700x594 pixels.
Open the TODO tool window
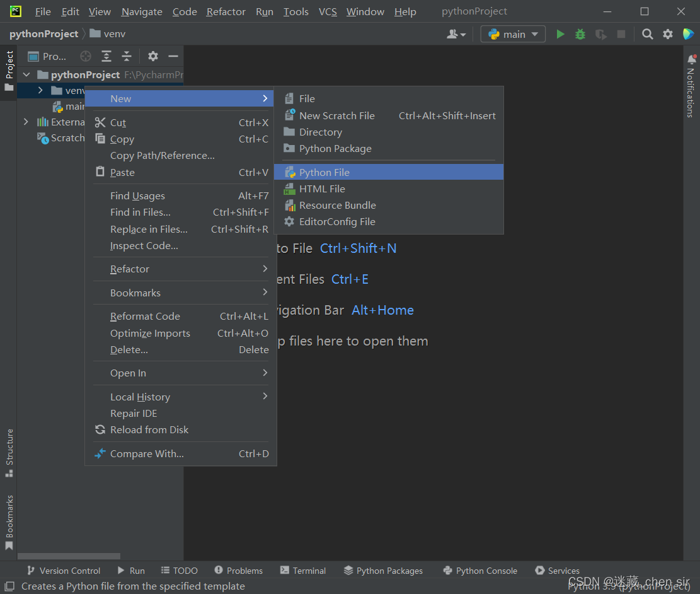tap(180, 570)
